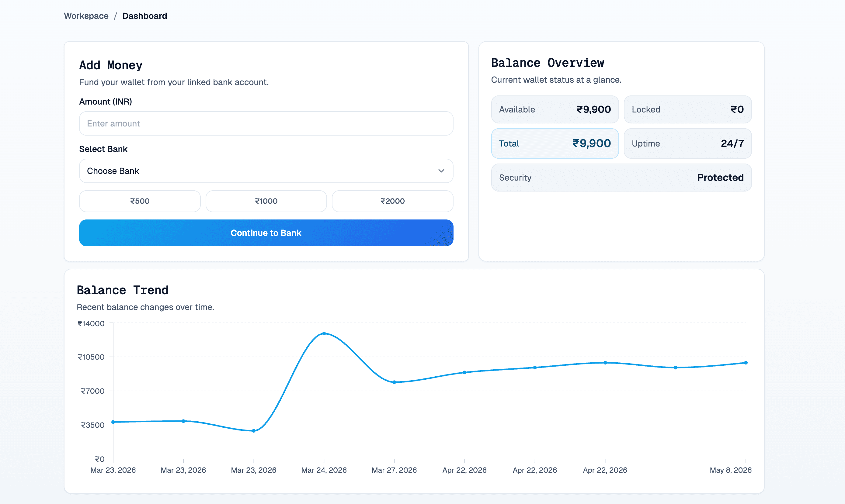Screen dimensions: 845x504
Task: Click the Add Money heading
Action: pos(111,65)
